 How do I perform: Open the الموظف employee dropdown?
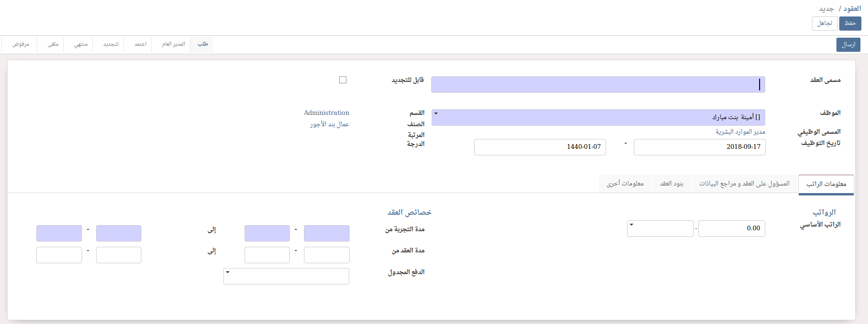[598, 117]
